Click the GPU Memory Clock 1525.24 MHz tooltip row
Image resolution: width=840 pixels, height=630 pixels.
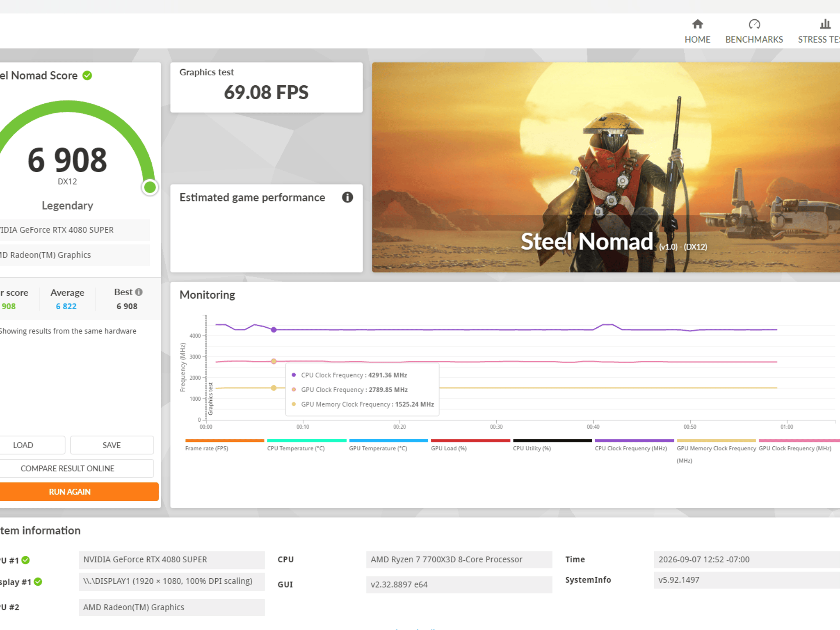[x=363, y=404]
